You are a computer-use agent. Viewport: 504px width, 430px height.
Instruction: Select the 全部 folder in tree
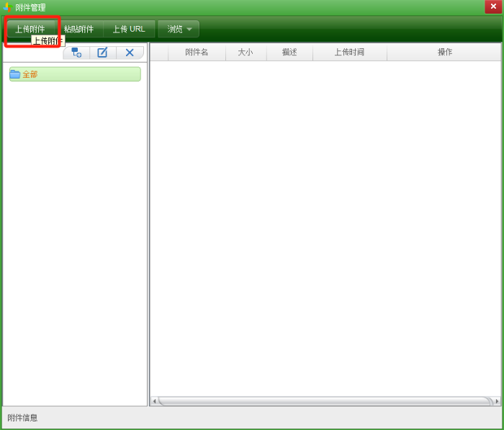click(30, 74)
